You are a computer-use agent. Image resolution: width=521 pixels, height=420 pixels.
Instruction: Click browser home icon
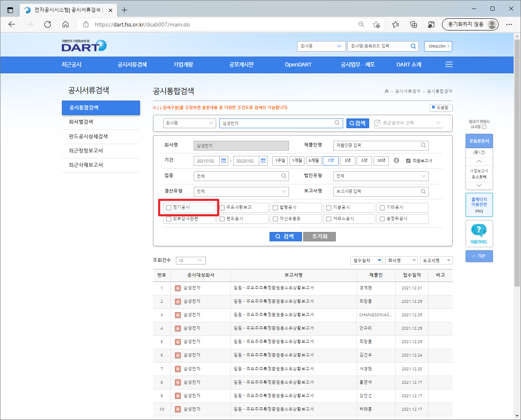tap(66, 24)
